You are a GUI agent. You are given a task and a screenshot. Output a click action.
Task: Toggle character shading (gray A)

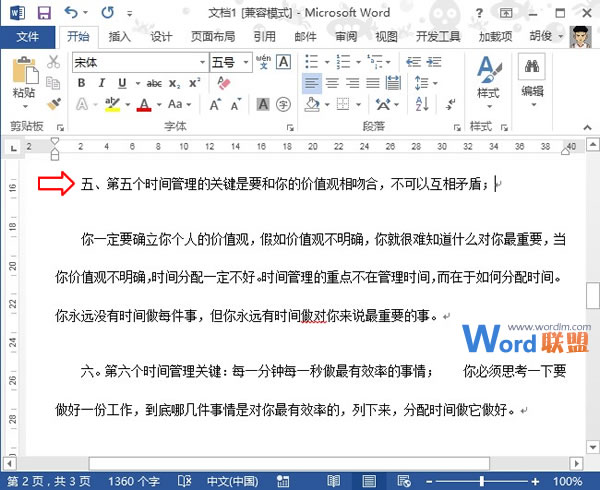[x=263, y=104]
